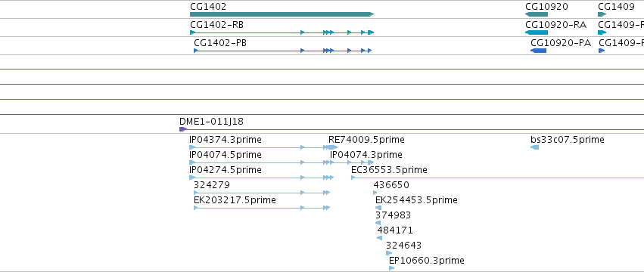
Task: Click the 436650 label text
Action: 391,185
